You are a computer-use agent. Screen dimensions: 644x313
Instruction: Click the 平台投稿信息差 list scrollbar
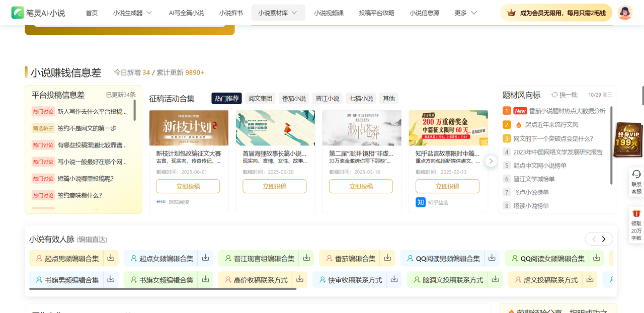[x=134, y=110]
